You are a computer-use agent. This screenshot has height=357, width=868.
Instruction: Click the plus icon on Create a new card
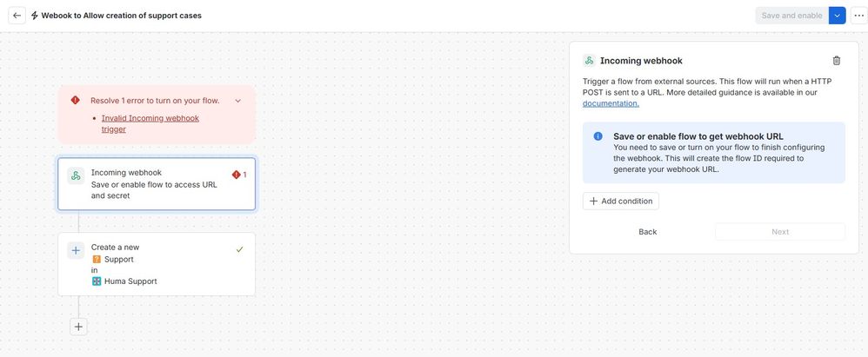(x=76, y=250)
